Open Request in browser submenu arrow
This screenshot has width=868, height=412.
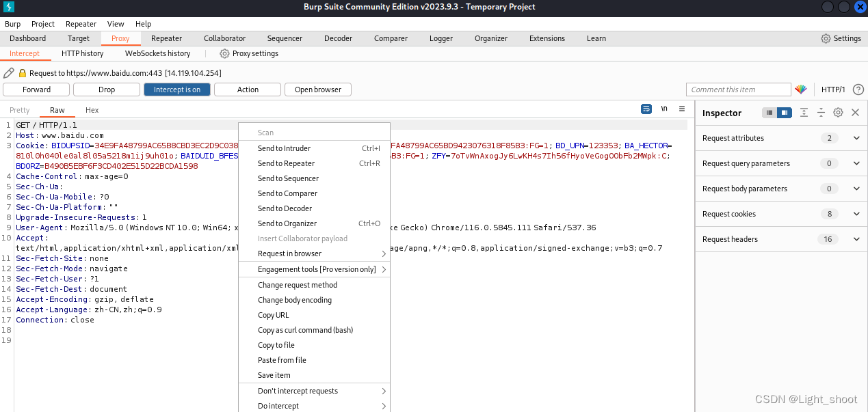(x=384, y=253)
